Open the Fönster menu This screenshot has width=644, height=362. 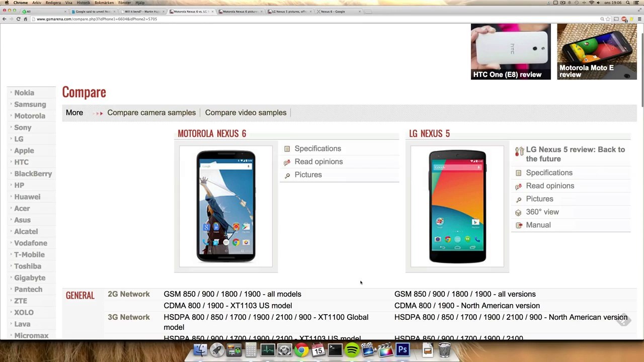124,3
